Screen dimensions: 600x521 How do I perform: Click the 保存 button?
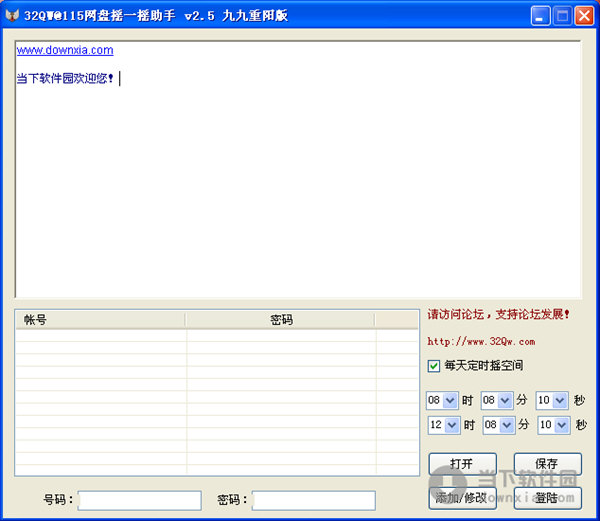coord(548,464)
